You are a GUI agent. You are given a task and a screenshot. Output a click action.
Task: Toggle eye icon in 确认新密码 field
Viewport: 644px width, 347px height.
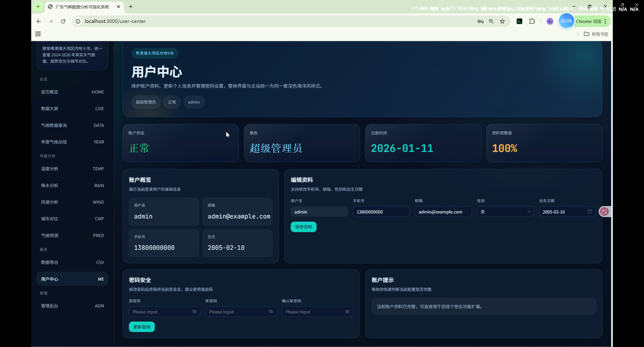tap(347, 312)
